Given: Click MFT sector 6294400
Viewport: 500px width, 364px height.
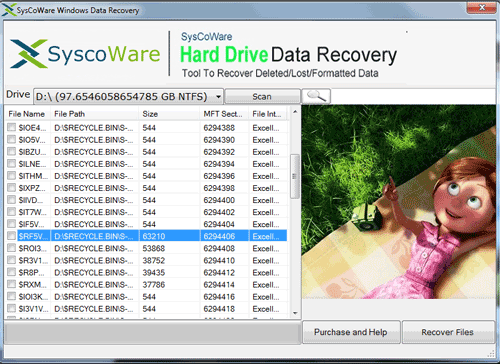Looking at the screenshot, I should click(219, 200).
